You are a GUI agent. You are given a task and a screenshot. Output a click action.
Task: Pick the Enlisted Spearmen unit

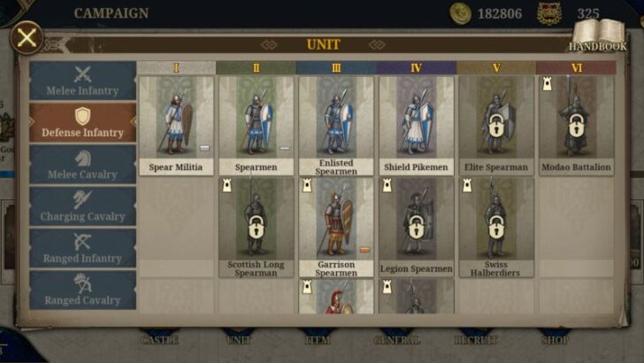pos(336,126)
